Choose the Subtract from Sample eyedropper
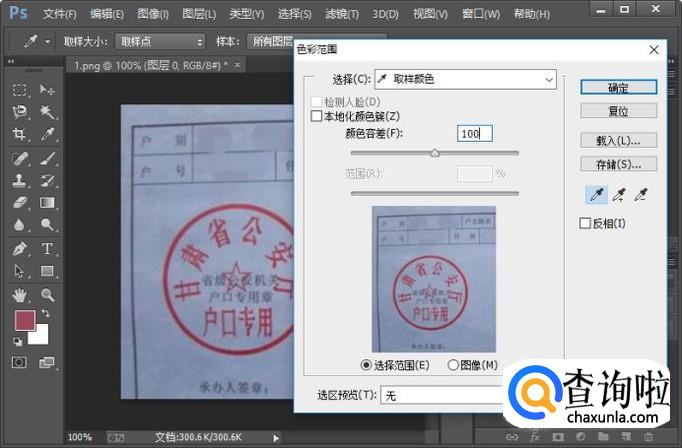Image resolution: width=682 pixels, height=448 pixels. tap(641, 195)
